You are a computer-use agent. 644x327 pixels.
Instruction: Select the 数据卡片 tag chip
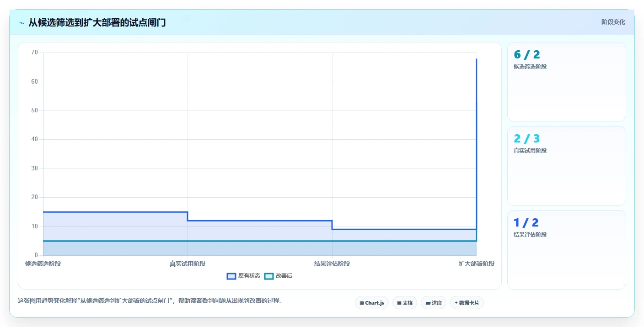[467, 303]
